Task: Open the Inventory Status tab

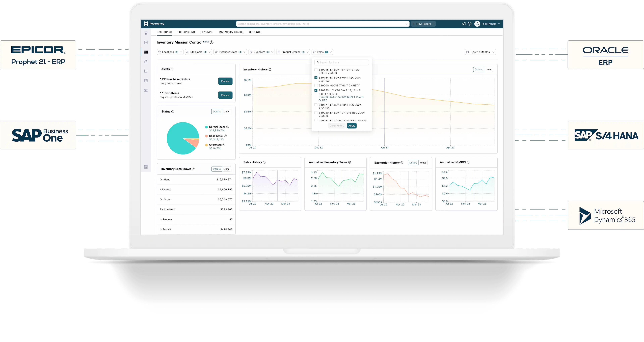Action: [231, 32]
